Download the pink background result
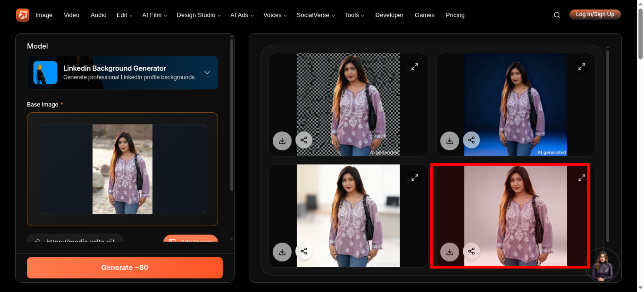 (450, 252)
